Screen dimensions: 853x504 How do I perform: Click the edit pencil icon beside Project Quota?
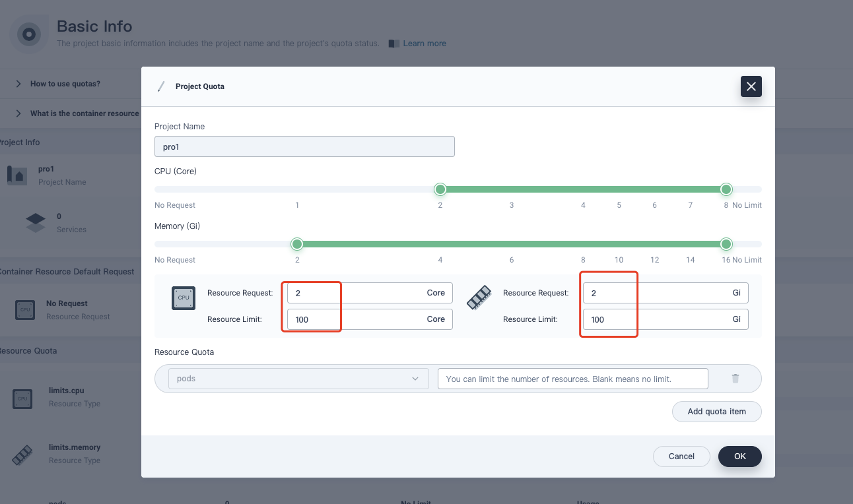160,86
